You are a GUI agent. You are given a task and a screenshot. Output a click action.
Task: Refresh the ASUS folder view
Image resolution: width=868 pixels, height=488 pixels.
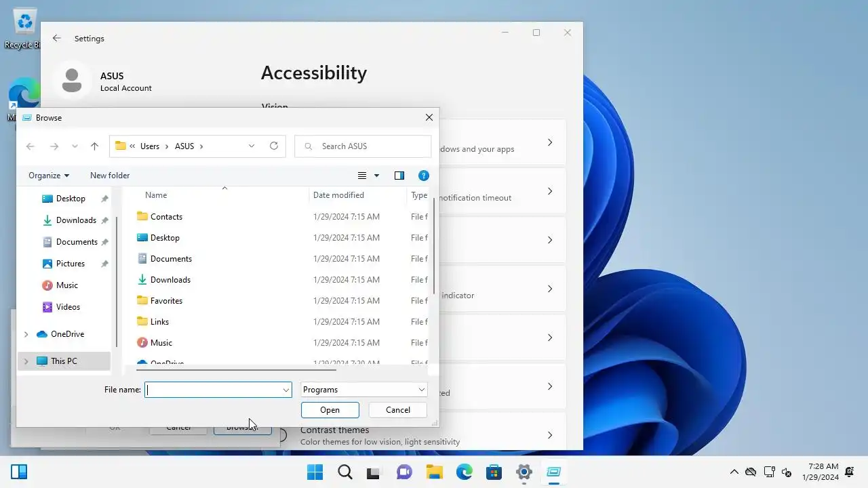[x=274, y=146]
